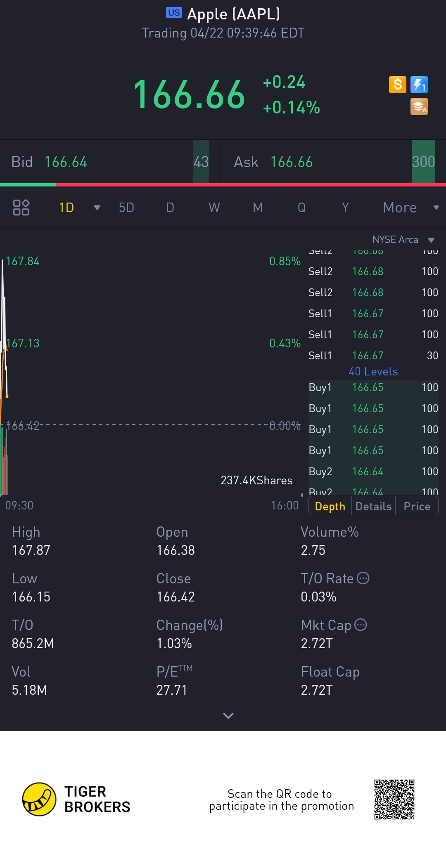The image size is (446, 868).
Task: Tap the current price 166.66
Action: point(189,95)
